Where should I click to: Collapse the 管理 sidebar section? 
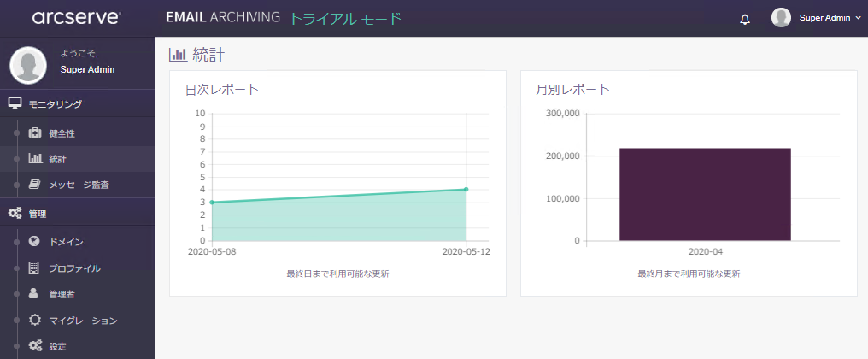click(78, 213)
